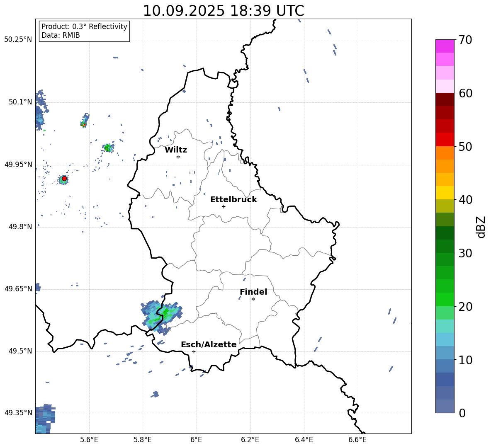Screen dimensions: 491x448
Task: Click the '49.8°N' latitude label
Action: pos(20,227)
